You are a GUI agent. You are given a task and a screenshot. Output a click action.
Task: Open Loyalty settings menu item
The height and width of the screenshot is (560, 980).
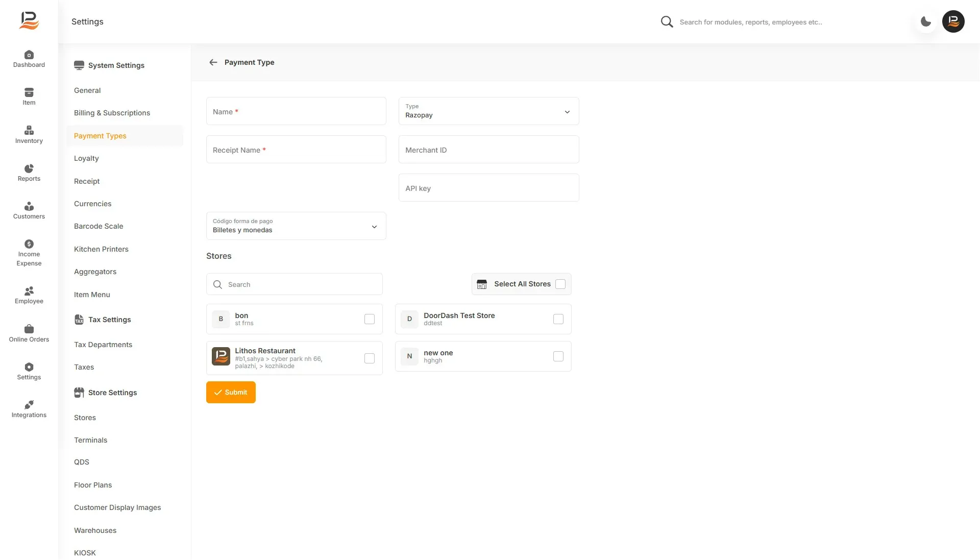pyautogui.click(x=86, y=158)
